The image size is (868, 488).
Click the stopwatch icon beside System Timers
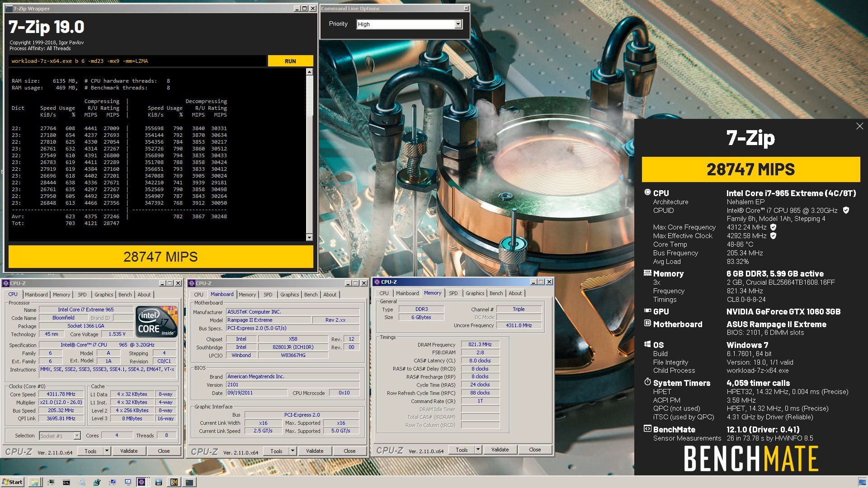[647, 382]
